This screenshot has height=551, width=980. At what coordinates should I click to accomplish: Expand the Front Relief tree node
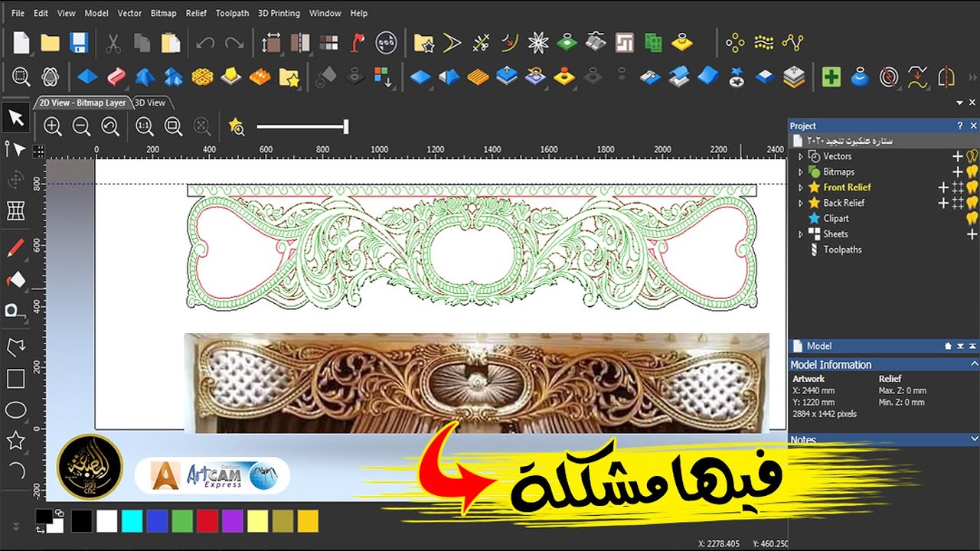[801, 187]
